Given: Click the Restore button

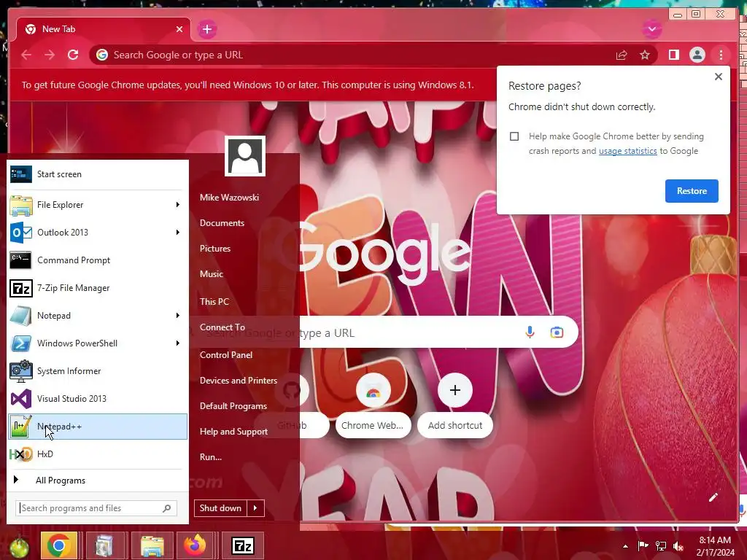Looking at the screenshot, I should click(692, 191).
